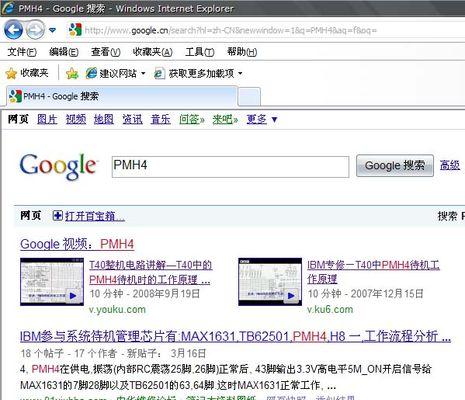Screen dimensions: 465x400
Task: Open the recent pages dropdown arrow
Action: click(x=52, y=30)
